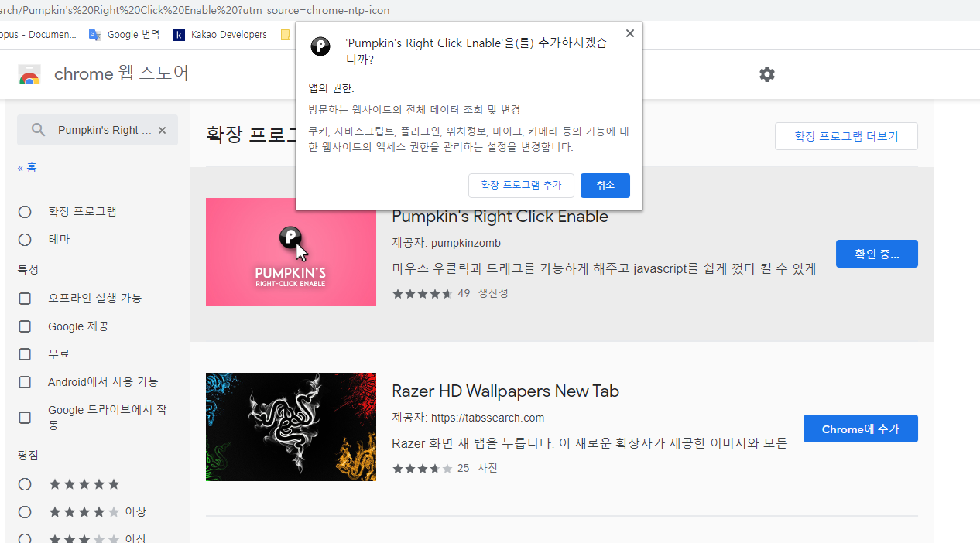Click the Pumpkin's Right-Click Enable thumbnail
980x543 pixels.
[x=291, y=252]
